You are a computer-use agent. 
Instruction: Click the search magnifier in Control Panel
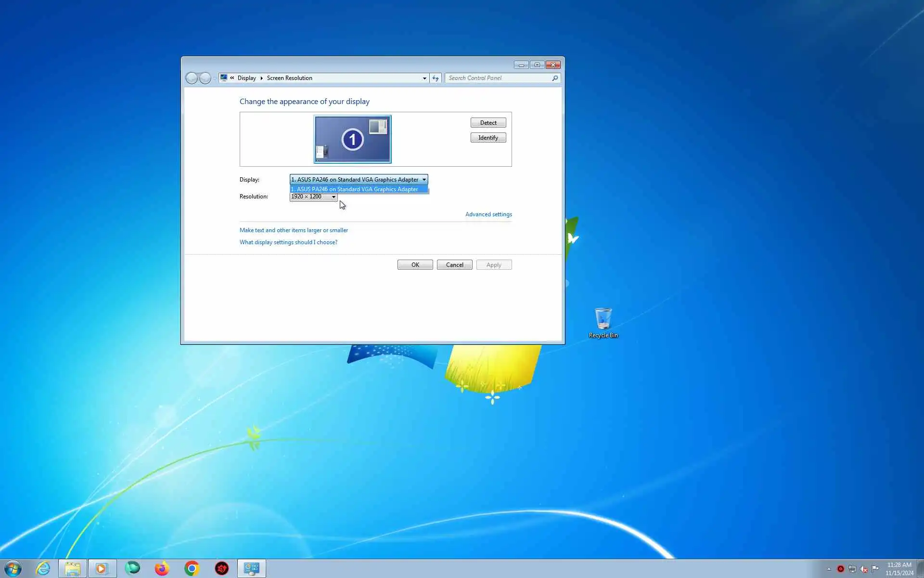(555, 78)
